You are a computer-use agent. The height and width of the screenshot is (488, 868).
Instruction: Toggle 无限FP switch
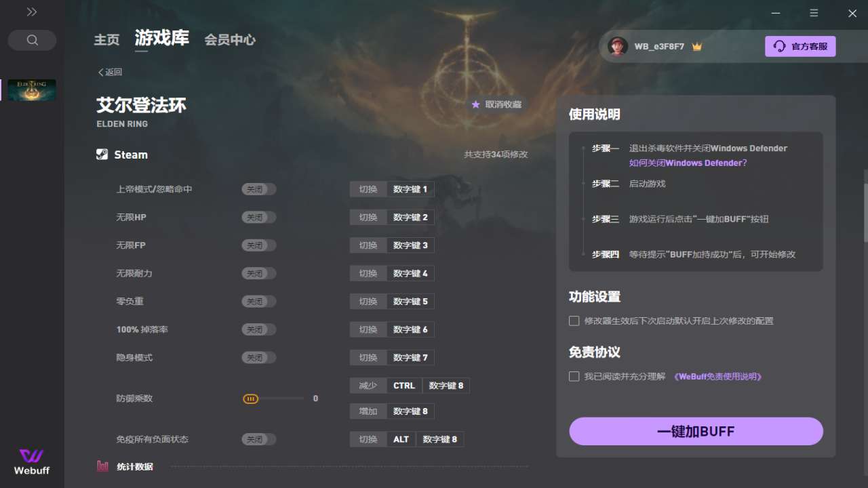tap(259, 245)
